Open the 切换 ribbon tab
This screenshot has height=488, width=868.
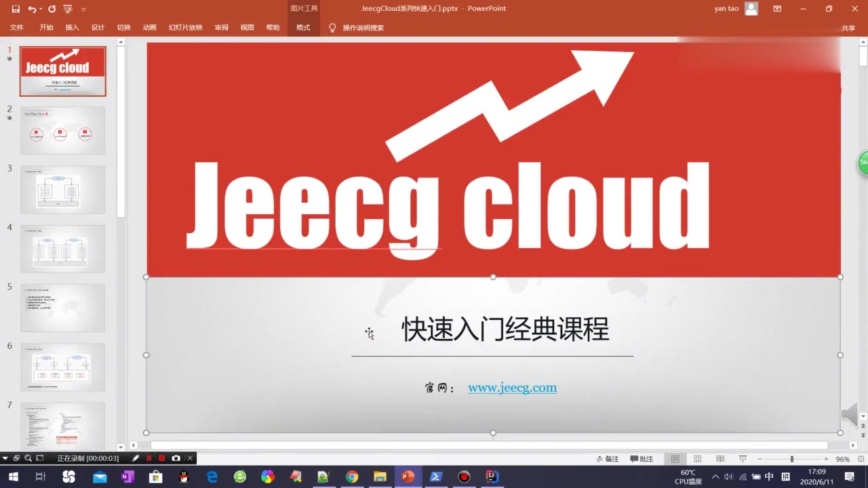(x=123, y=28)
